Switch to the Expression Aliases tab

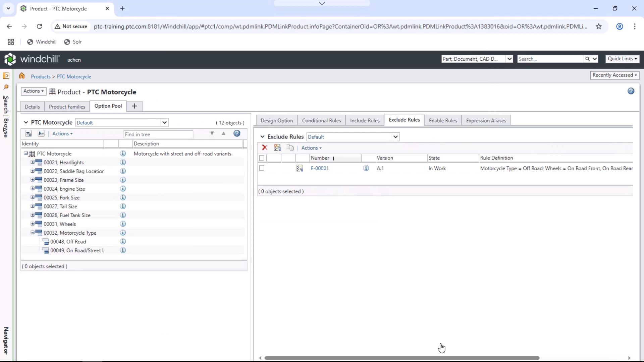pos(486,120)
